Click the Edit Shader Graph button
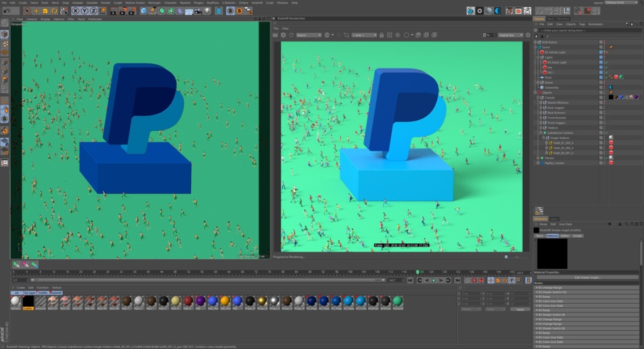The width and height of the screenshot is (644, 349). click(x=587, y=277)
